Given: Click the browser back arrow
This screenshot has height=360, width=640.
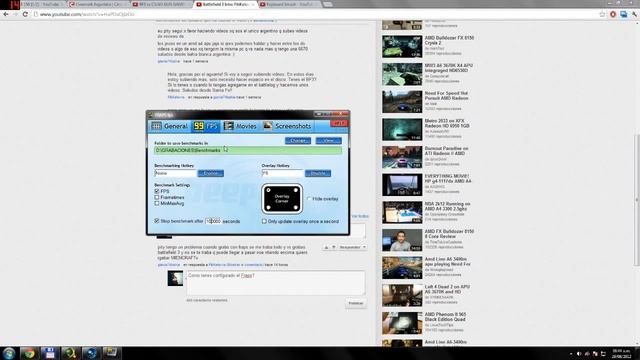Looking at the screenshot, I should 6,14.
